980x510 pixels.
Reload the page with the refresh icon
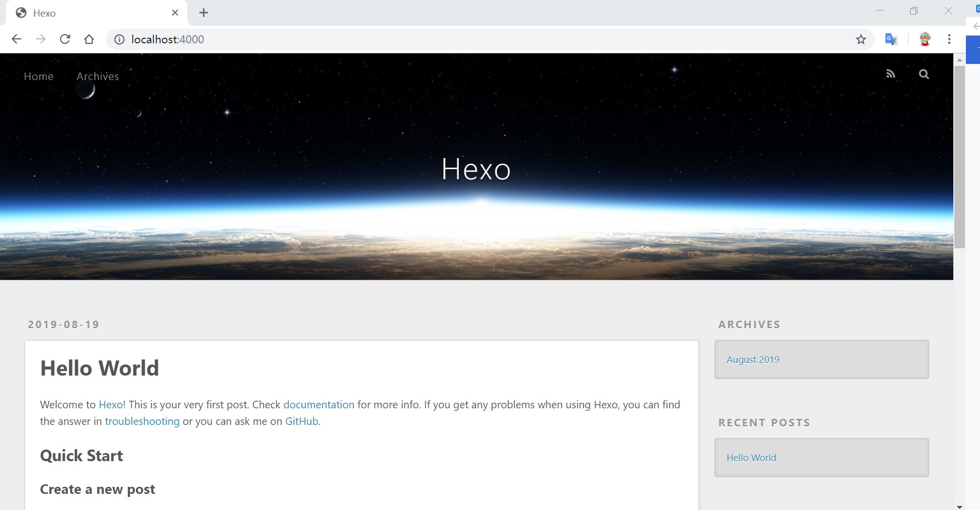click(x=65, y=39)
